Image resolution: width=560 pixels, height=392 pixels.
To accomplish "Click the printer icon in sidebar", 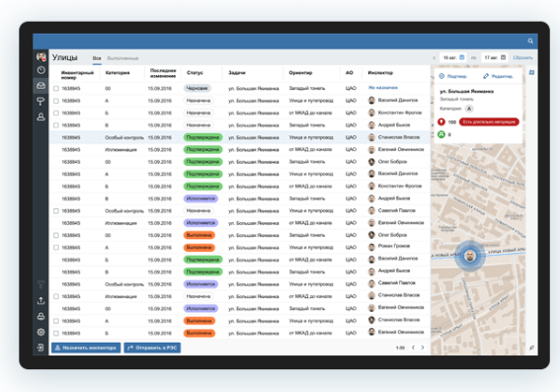I will tap(40, 316).
